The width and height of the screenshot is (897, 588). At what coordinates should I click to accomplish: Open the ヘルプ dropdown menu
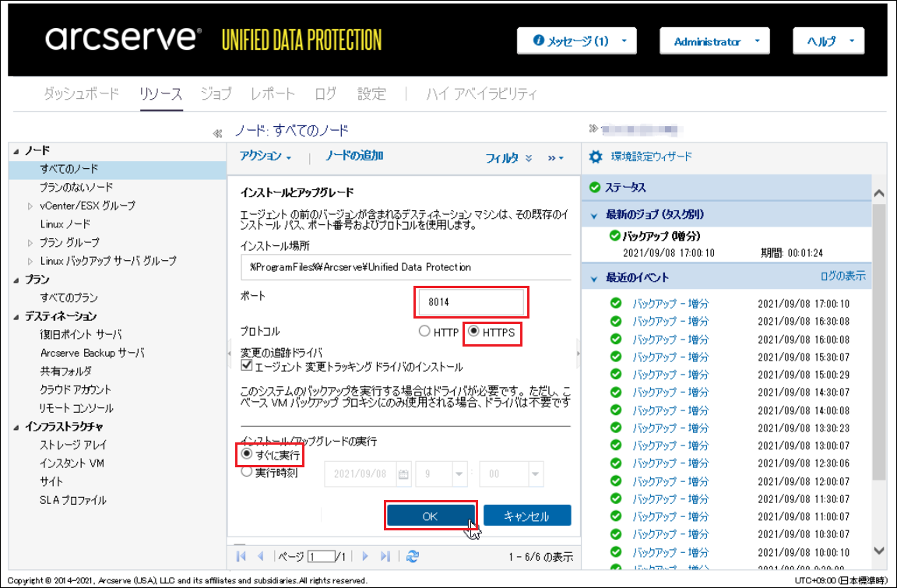(828, 41)
